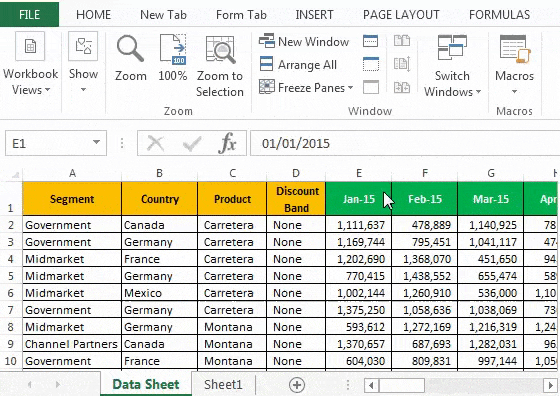Click the horizontal scrollbar right arrow
The image size is (560, 396).
(x=550, y=385)
